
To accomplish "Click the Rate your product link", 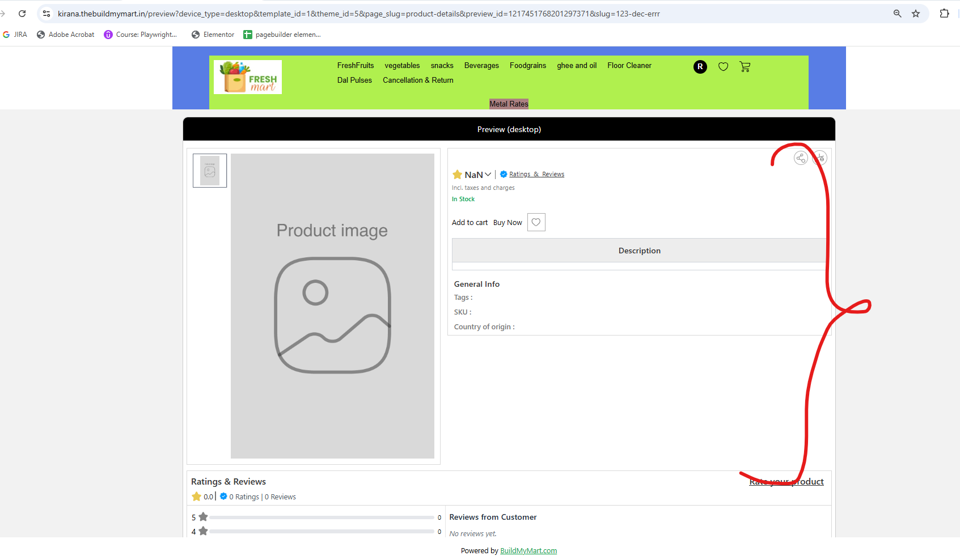I will pos(786,482).
